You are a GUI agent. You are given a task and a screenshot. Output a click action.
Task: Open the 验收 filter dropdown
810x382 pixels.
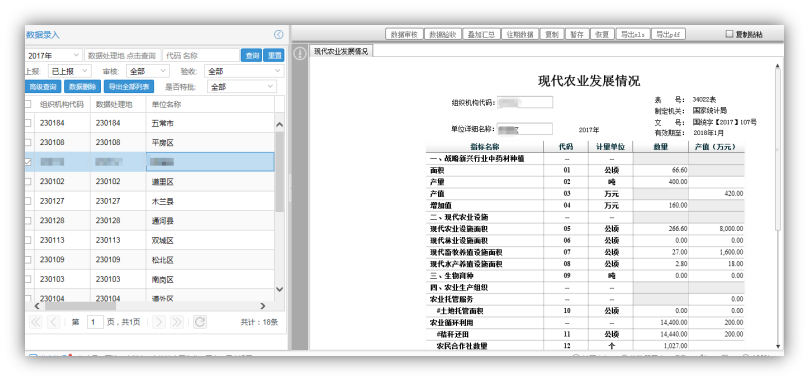(x=244, y=71)
